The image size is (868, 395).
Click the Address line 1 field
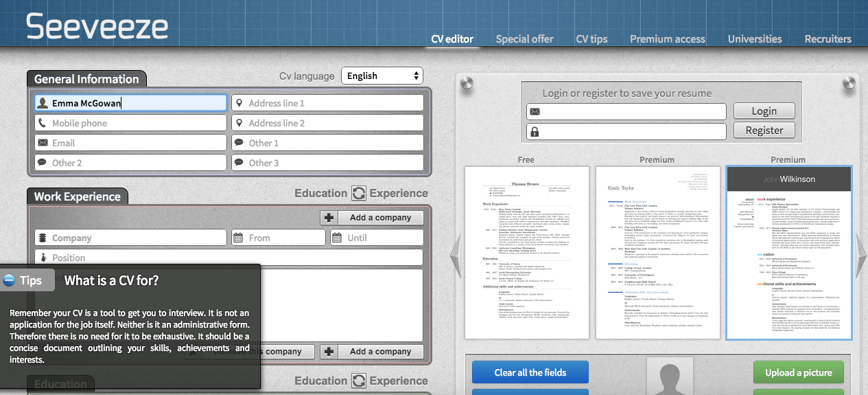pos(327,103)
